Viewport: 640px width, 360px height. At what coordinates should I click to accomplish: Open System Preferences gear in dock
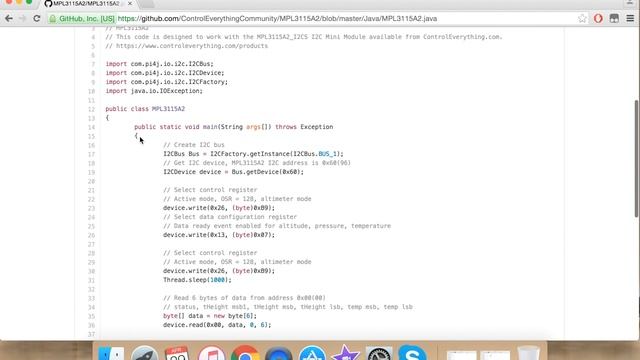pos(379,354)
